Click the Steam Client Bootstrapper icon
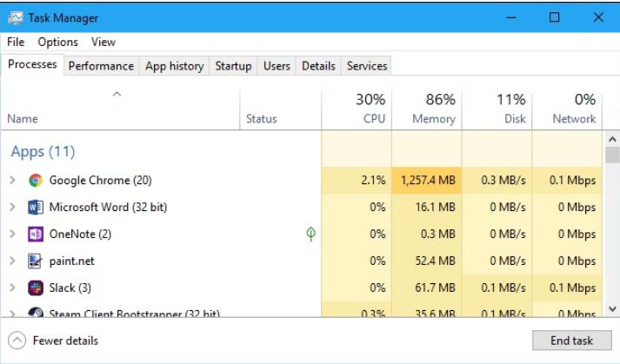The image size is (620, 364). pos(36,312)
